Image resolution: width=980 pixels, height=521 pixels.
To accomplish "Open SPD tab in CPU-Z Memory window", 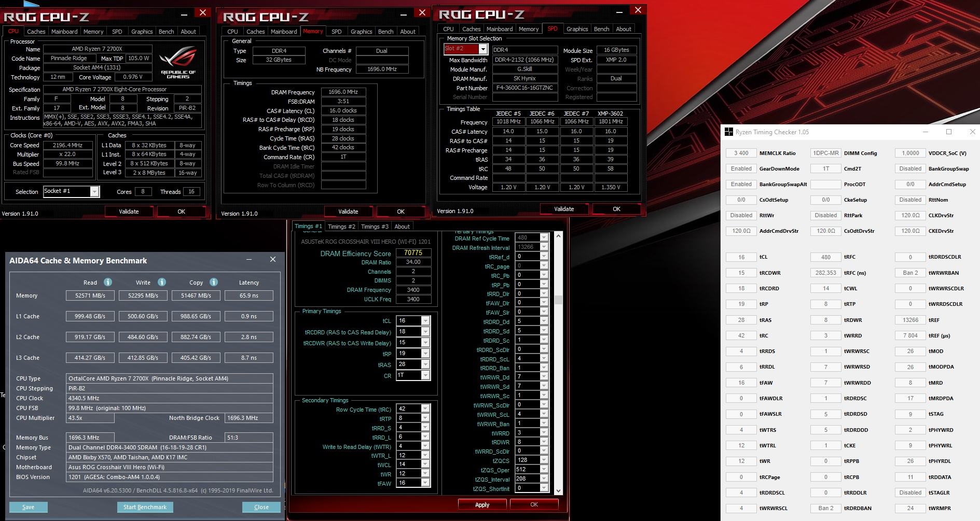I will click(337, 32).
